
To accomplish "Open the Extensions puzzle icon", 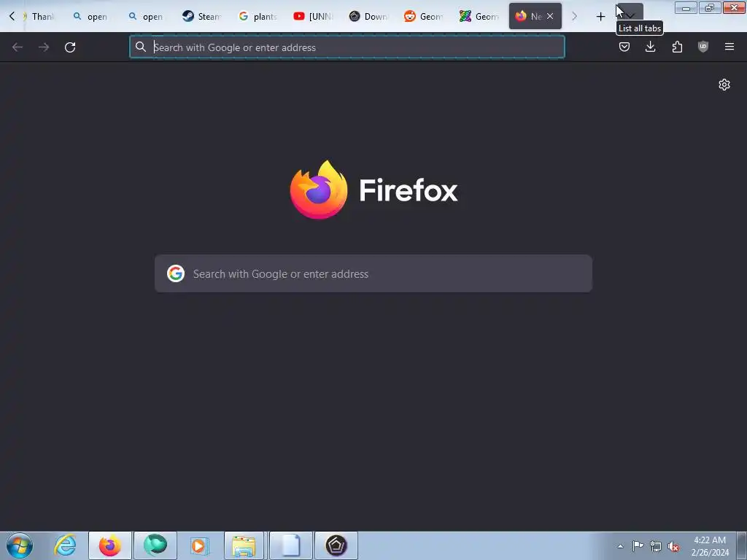I will (x=677, y=47).
